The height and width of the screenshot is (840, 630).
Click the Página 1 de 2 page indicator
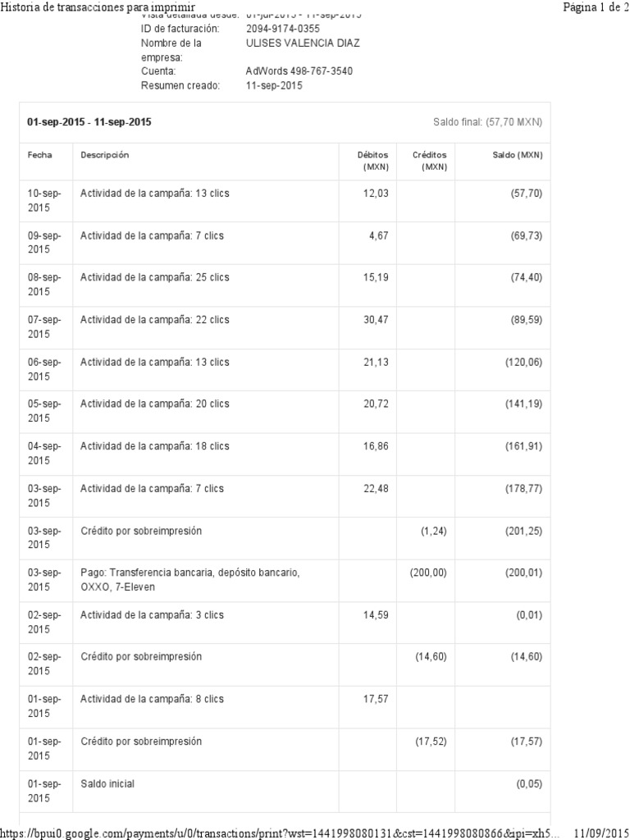[x=595, y=7]
